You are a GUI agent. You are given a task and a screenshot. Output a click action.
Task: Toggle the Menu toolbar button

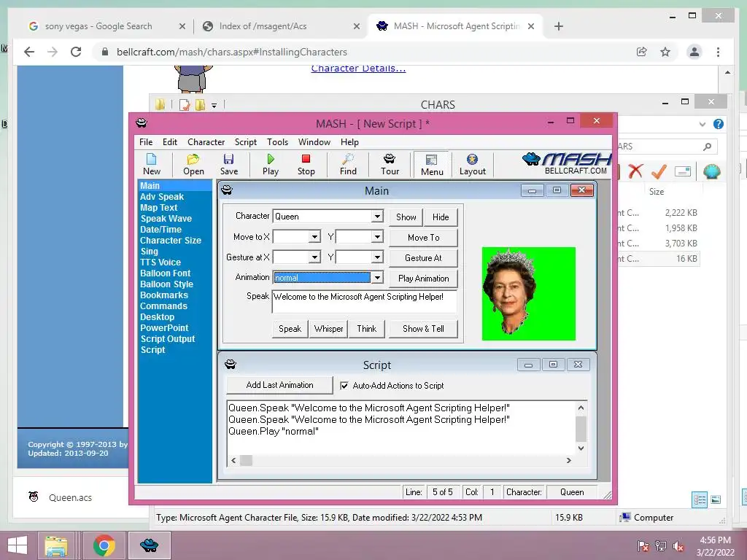[x=432, y=165]
